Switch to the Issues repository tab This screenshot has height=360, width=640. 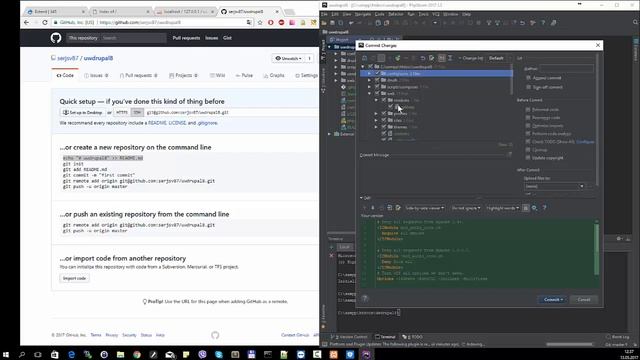pos(96,76)
